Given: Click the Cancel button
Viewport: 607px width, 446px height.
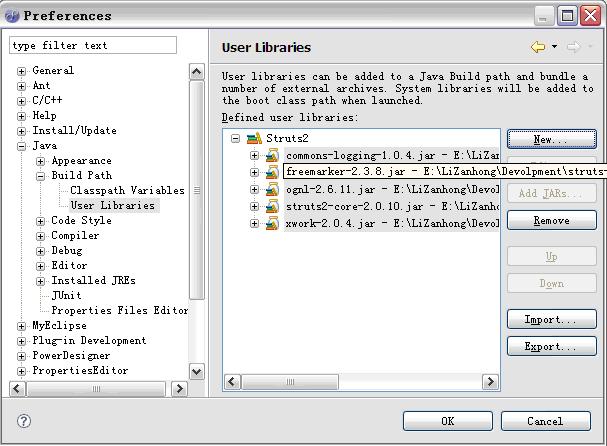Looking at the screenshot, I should point(546,421).
